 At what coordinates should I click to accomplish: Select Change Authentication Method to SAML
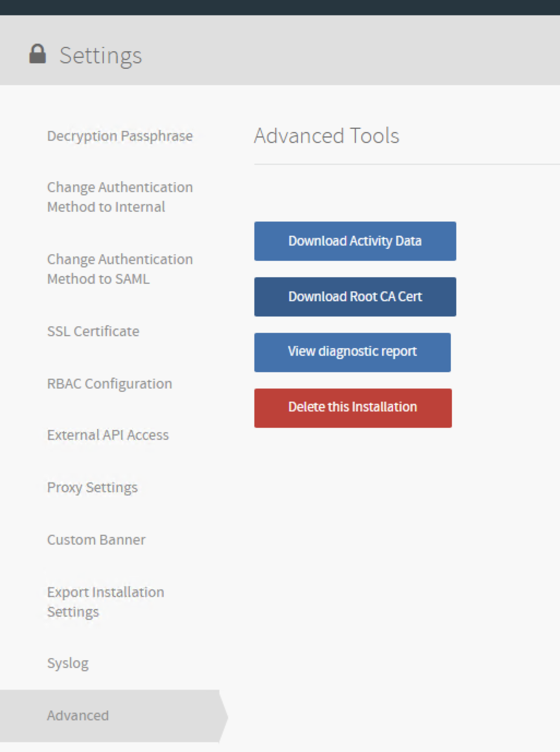click(120, 269)
